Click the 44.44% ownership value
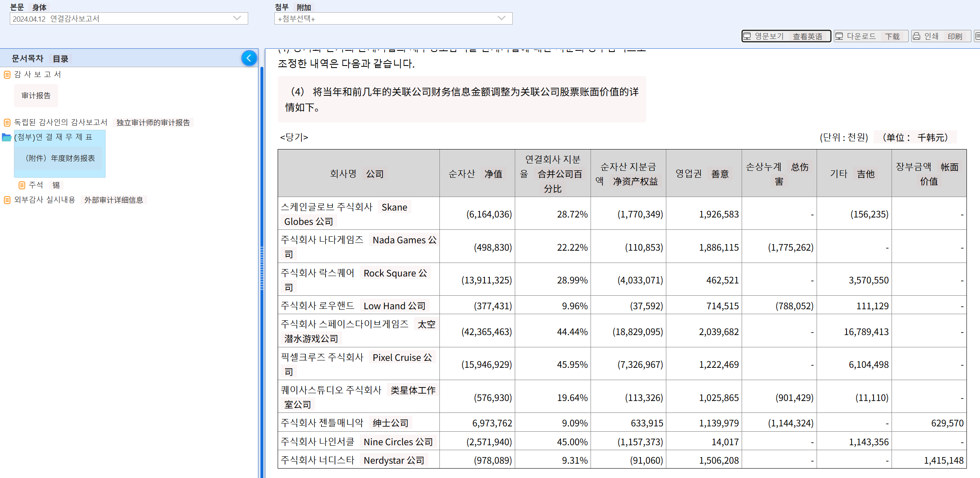The height and width of the screenshot is (478, 980). point(572,332)
